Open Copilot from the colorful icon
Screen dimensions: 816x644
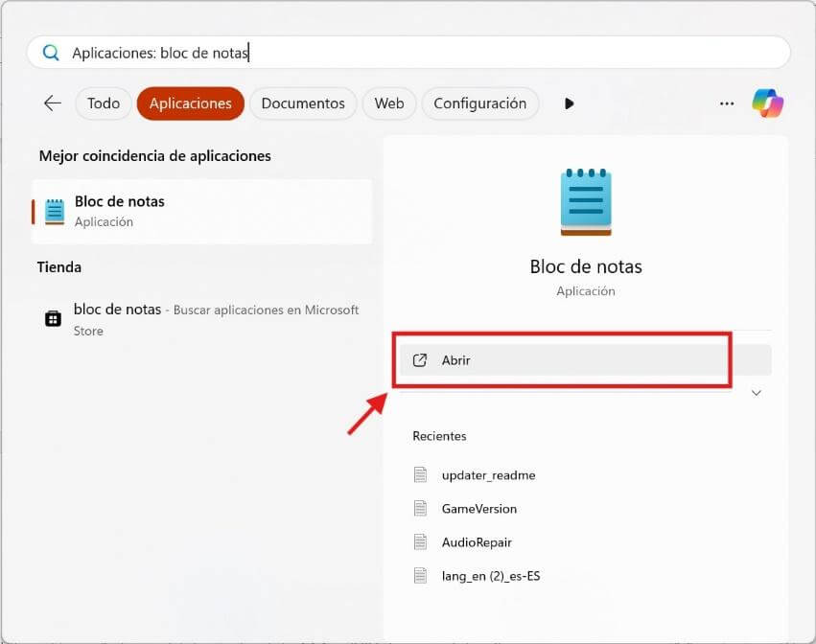pyautogui.click(x=767, y=103)
